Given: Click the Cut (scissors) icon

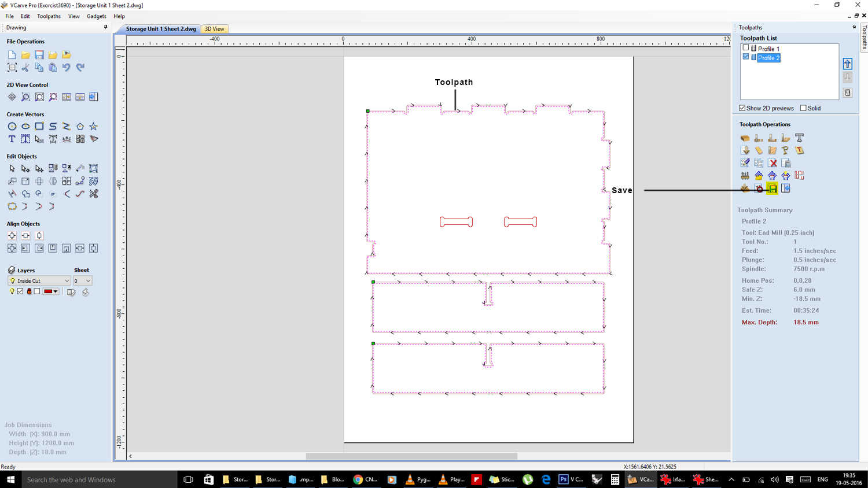Looking at the screenshot, I should point(25,68).
